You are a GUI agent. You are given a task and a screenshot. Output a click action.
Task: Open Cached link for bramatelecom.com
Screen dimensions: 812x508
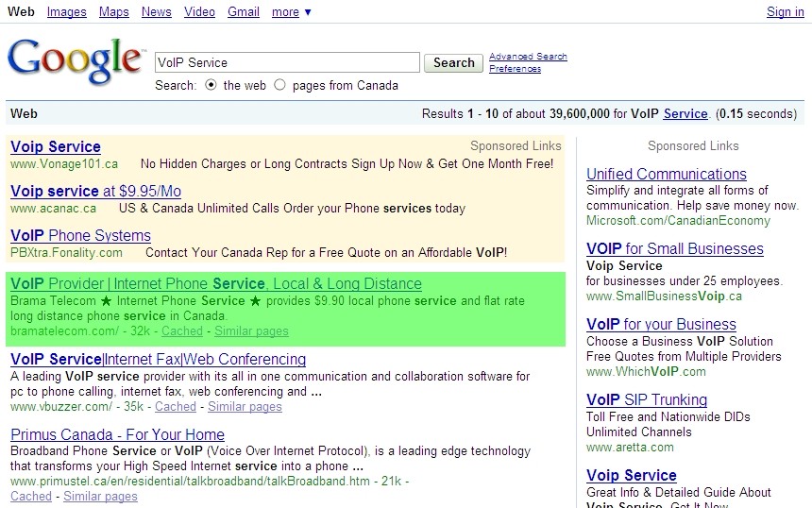tap(182, 330)
